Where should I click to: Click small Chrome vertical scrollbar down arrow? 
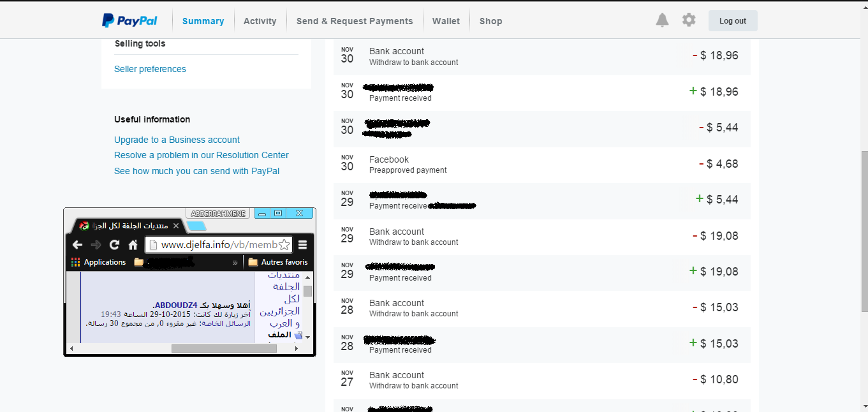click(307, 337)
